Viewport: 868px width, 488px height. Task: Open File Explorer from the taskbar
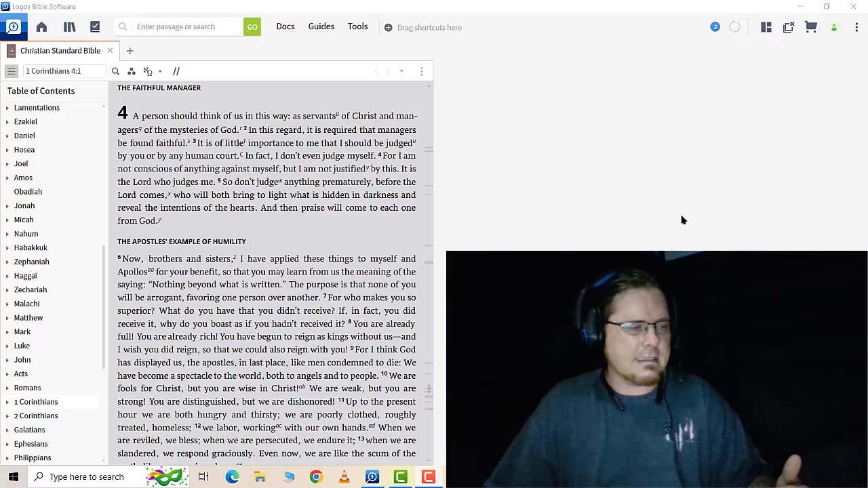260,476
